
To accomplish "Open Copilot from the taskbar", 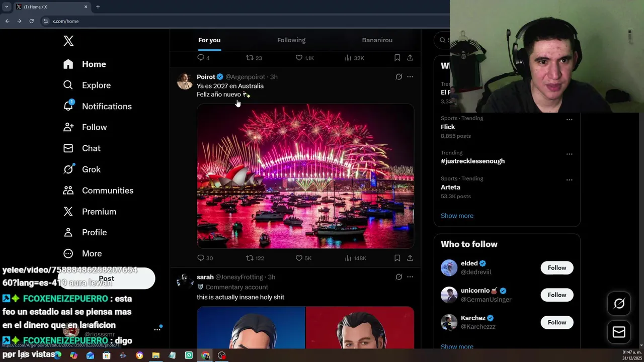I will click(x=74, y=355).
